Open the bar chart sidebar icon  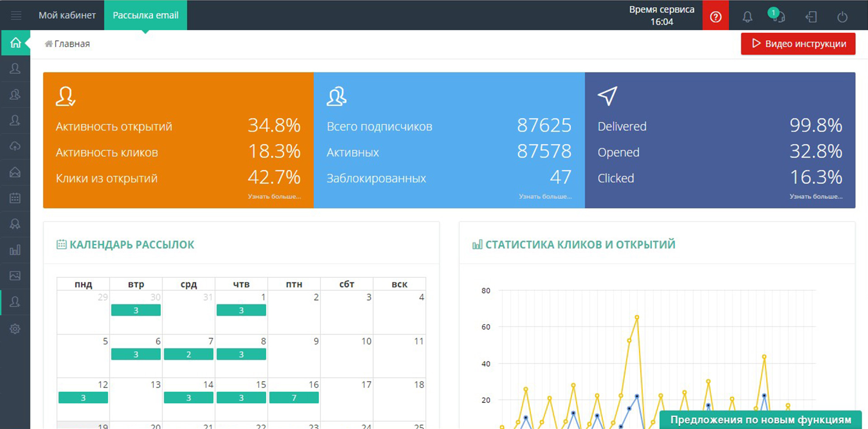point(15,250)
